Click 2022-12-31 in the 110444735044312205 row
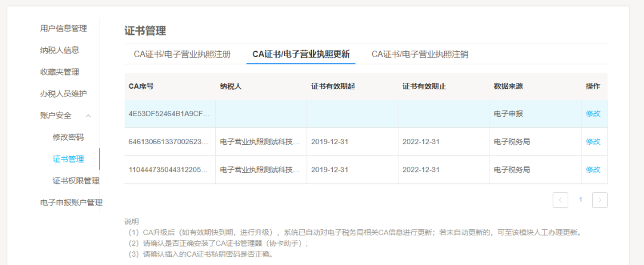The height and width of the screenshot is (265, 644). (421, 170)
